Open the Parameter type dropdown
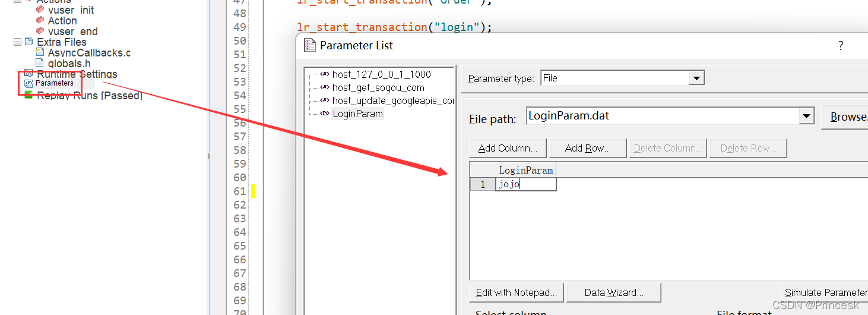868x315 pixels. pyautogui.click(x=696, y=78)
